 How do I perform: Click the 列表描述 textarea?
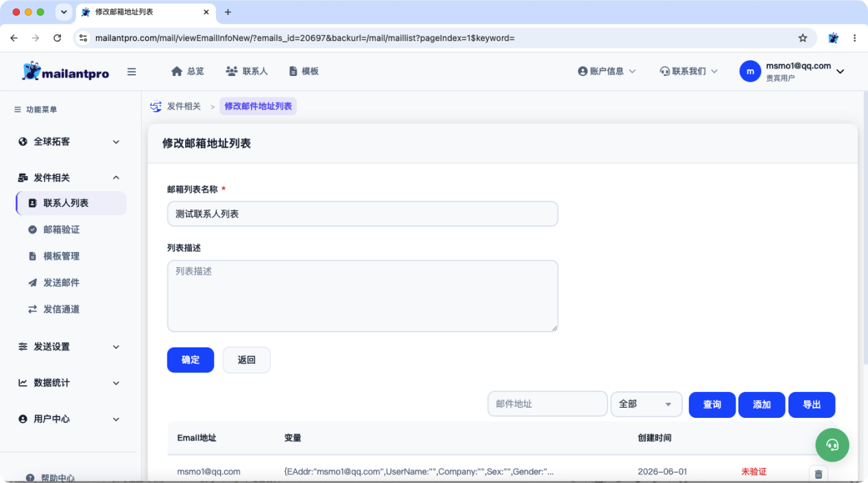click(x=363, y=296)
